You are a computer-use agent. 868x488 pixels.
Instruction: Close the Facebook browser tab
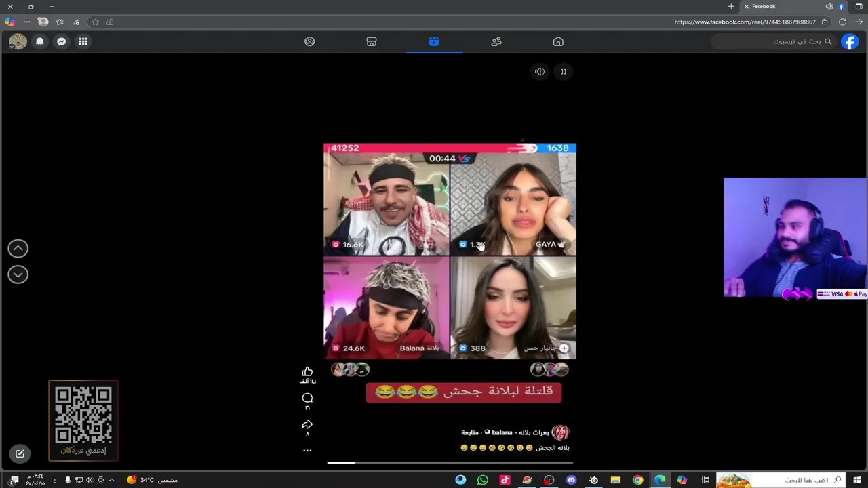pos(747,6)
